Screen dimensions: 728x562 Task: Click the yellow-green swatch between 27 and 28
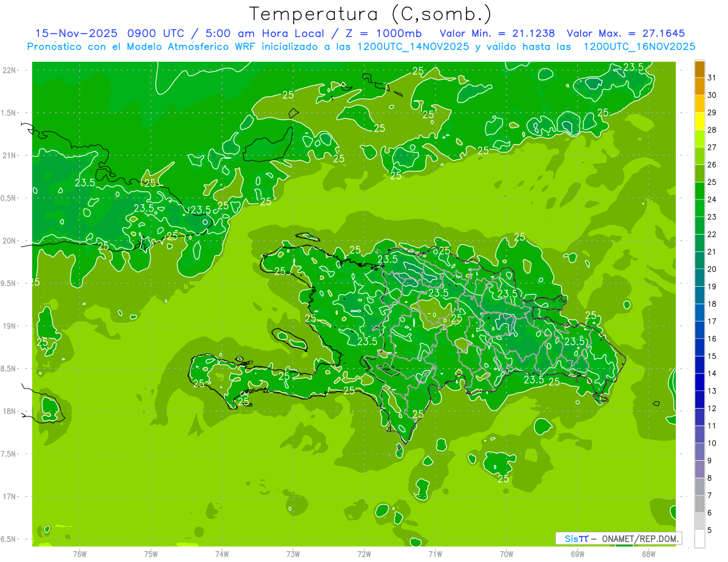click(x=699, y=139)
